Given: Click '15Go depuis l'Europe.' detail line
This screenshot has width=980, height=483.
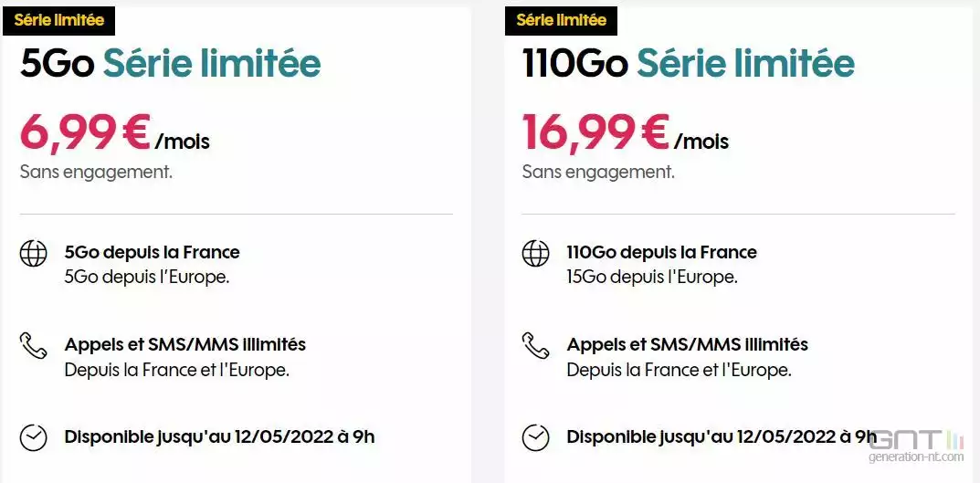Looking at the screenshot, I should coord(652,277).
